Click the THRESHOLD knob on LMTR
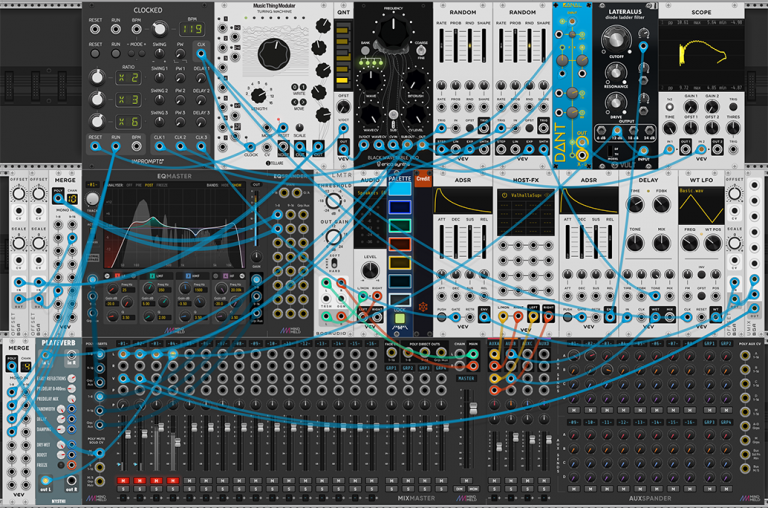 pyautogui.click(x=334, y=201)
